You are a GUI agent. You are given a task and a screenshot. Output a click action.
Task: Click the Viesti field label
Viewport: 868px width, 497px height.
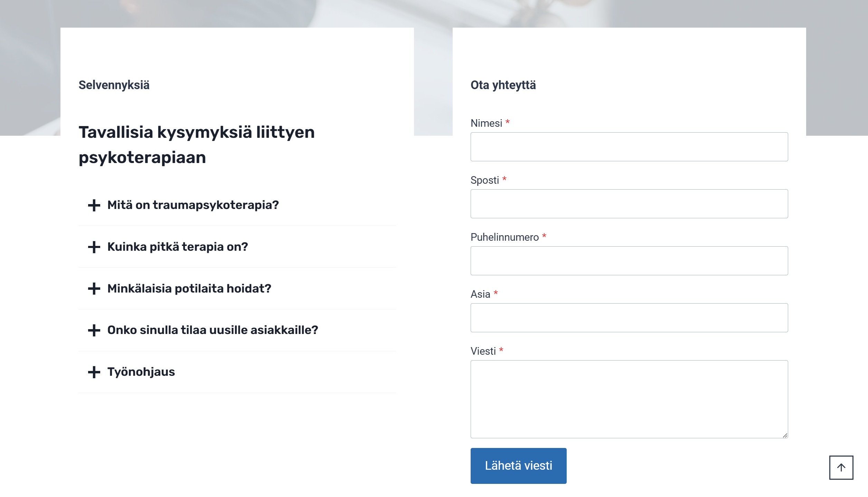483,351
